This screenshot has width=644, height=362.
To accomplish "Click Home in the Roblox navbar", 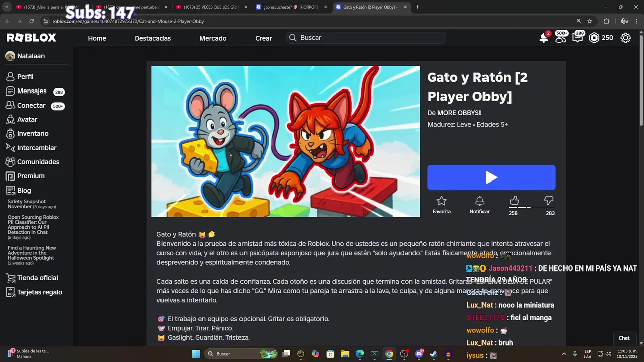I will pyautogui.click(x=97, y=38).
